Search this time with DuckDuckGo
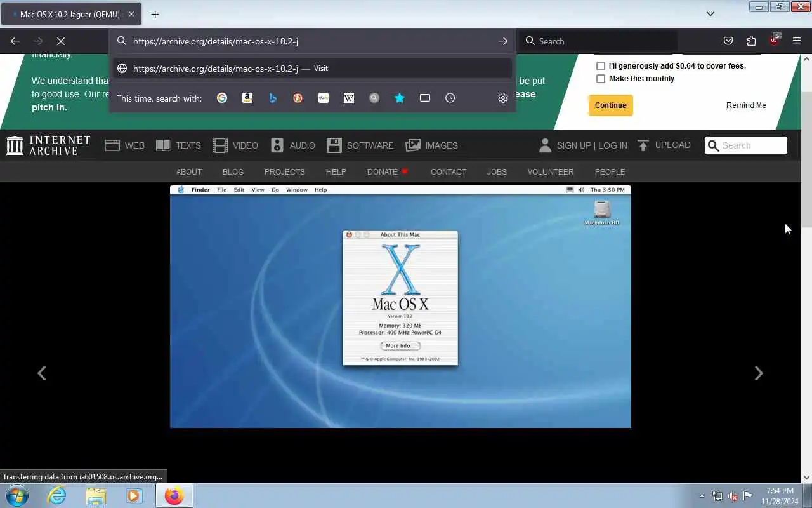Viewport: 812px width, 508px height. (298, 98)
